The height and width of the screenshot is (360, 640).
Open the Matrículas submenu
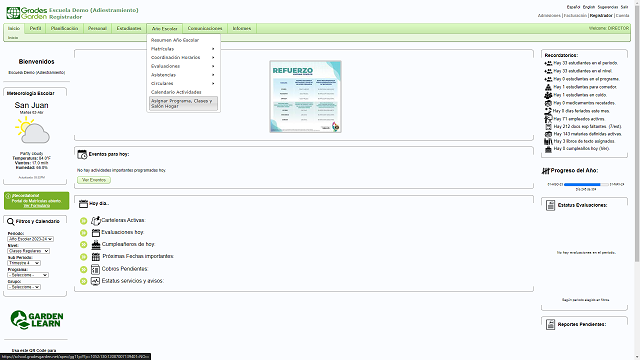coord(183,49)
